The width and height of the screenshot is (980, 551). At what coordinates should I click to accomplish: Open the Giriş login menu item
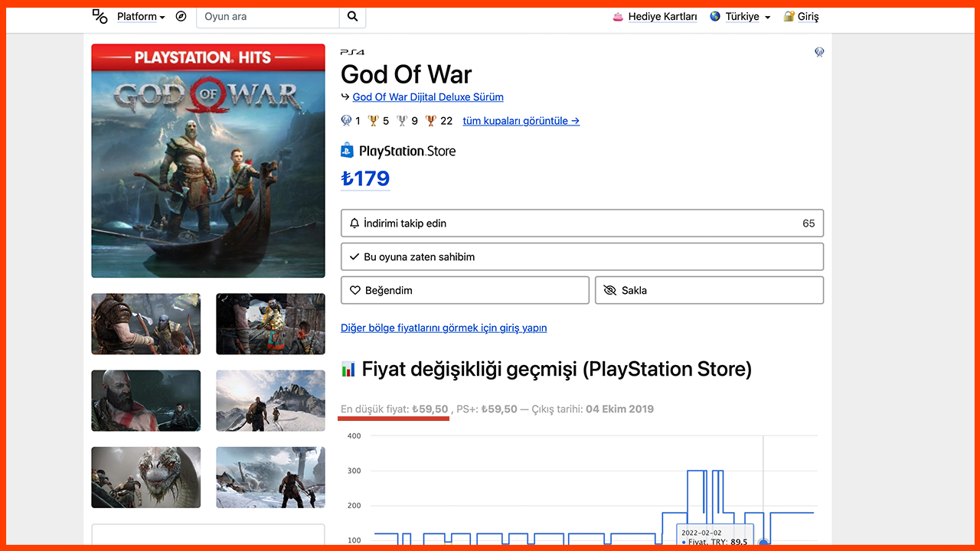(x=808, y=17)
